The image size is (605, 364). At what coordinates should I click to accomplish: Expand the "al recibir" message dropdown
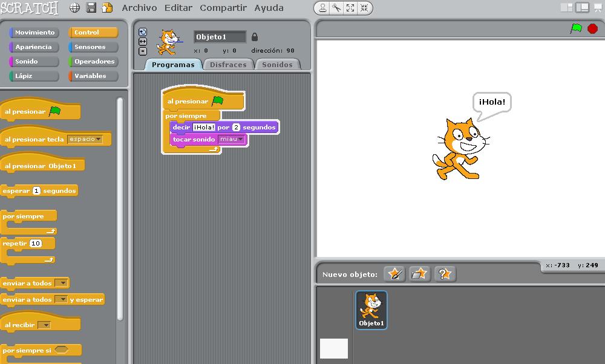pyautogui.click(x=45, y=325)
